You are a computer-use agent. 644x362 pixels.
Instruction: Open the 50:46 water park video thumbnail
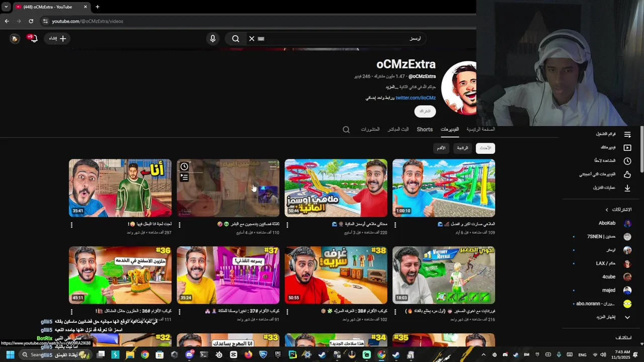tap(336, 188)
